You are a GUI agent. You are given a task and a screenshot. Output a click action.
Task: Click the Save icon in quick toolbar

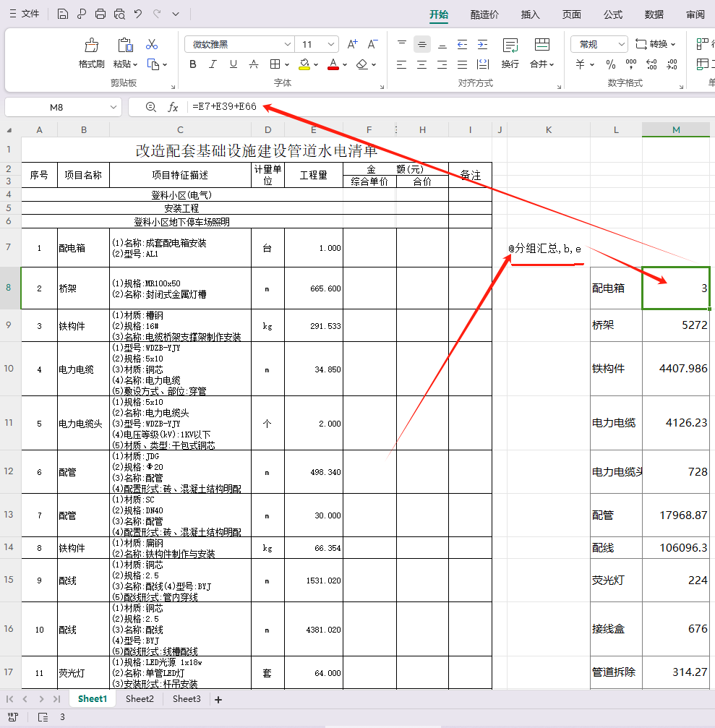pos(63,14)
